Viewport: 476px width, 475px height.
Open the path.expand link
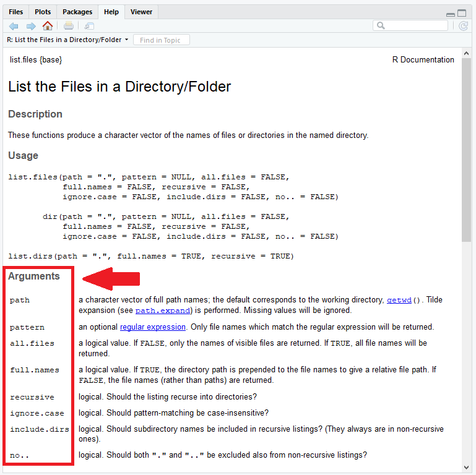pos(163,311)
